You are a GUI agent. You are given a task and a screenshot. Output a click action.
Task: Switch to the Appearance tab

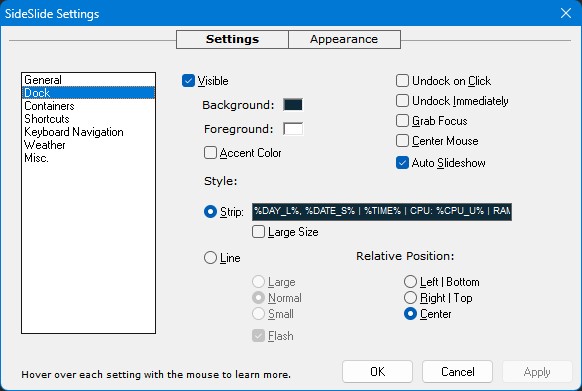(344, 39)
